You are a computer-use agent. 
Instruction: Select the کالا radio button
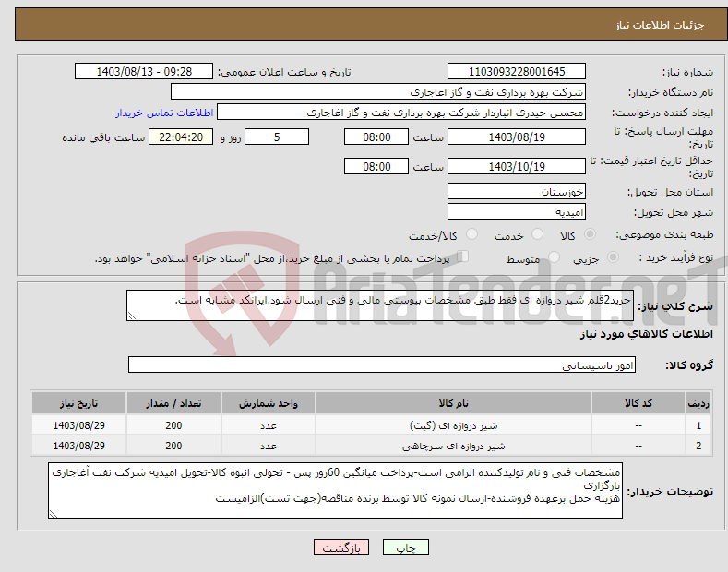pyautogui.click(x=590, y=234)
